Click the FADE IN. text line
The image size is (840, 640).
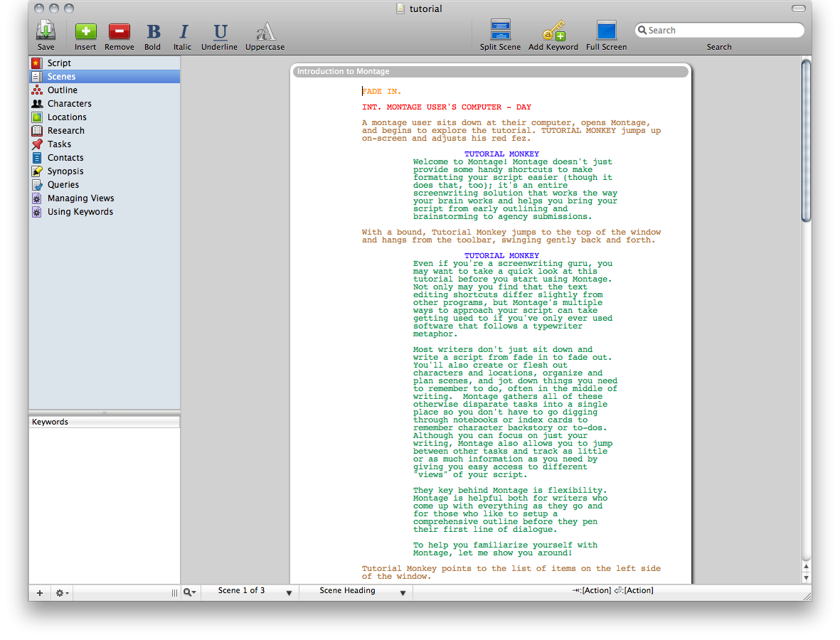tap(381, 92)
